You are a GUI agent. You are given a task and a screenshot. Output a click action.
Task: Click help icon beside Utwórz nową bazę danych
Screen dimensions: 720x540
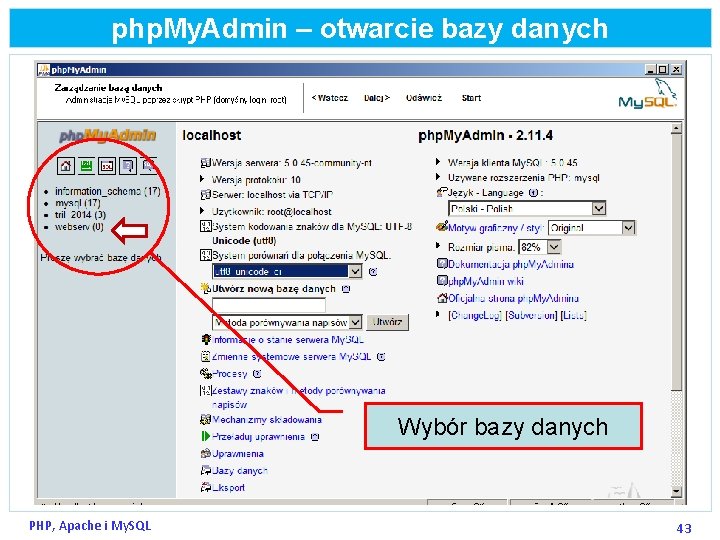click(x=346, y=289)
